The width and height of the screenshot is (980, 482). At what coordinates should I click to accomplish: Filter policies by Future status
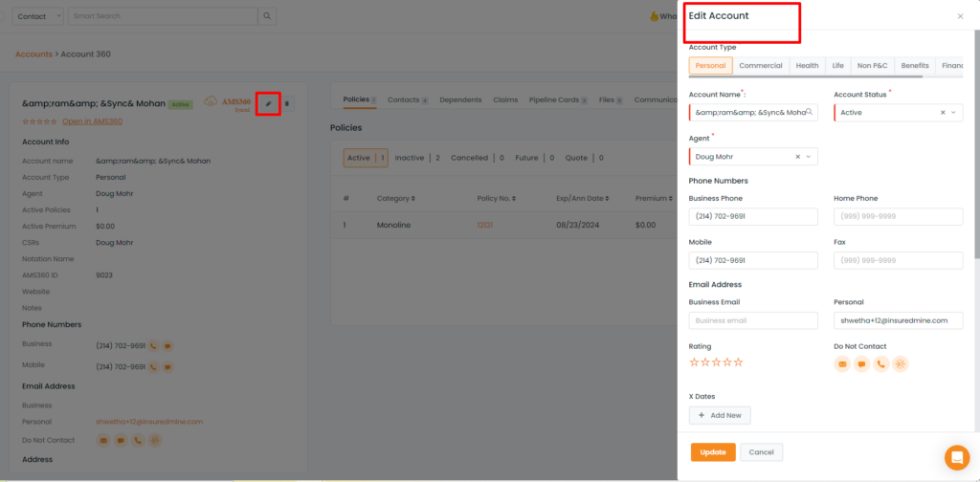coord(534,158)
